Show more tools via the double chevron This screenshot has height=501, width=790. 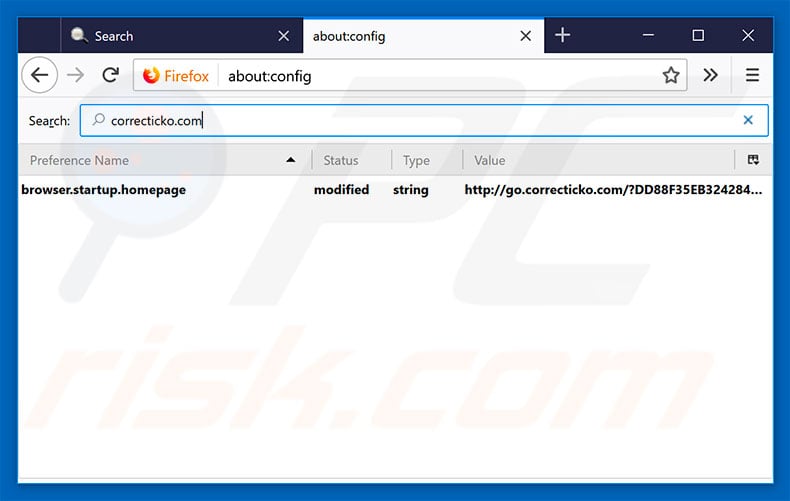point(710,76)
